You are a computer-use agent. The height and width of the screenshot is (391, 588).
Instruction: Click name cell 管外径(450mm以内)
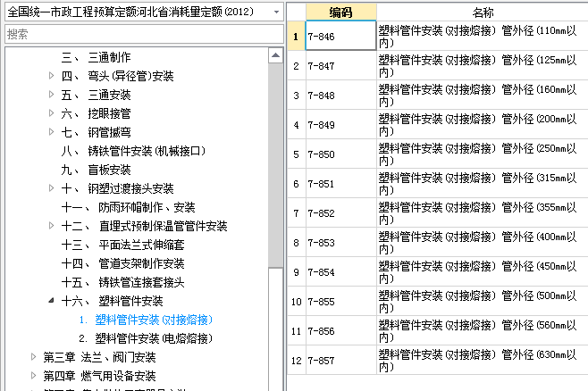pos(483,272)
